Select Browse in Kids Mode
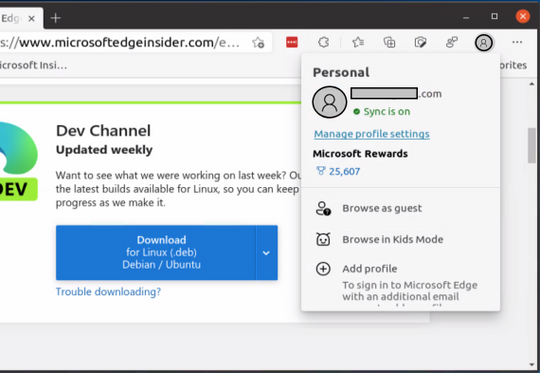This screenshot has height=373, width=540. 401,239
